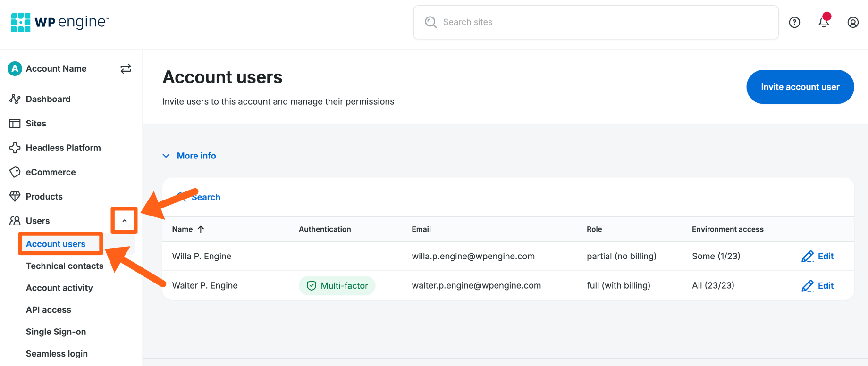
Task: Click the name Willa P. Engine
Action: (x=202, y=257)
